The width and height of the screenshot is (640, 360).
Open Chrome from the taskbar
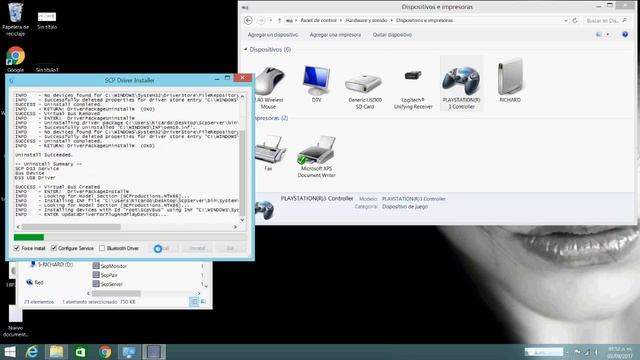(105, 352)
